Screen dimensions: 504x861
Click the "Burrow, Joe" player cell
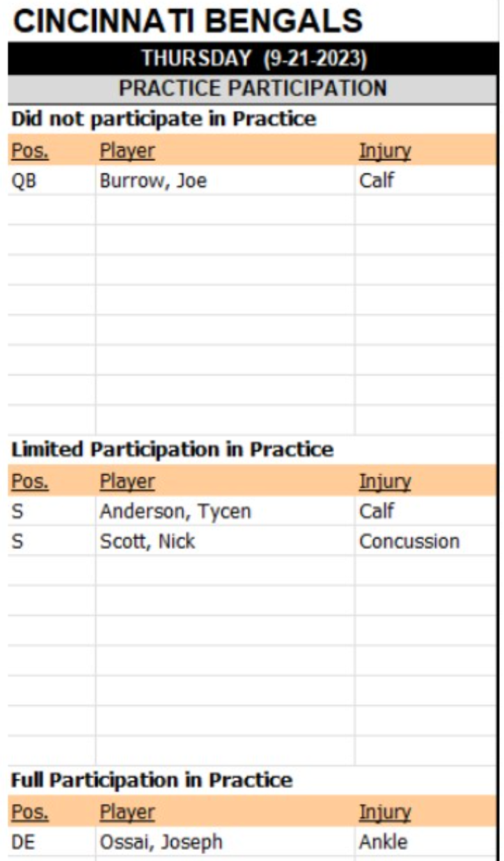pos(153,181)
